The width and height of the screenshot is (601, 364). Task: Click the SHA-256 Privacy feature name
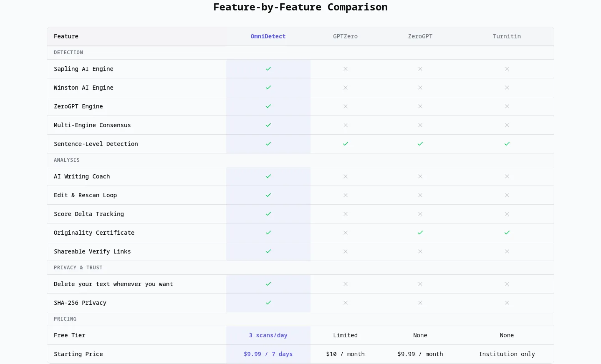point(80,303)
